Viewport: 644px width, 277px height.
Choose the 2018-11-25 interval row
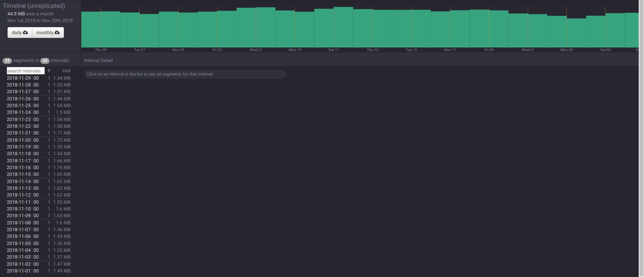coord(39,106)
